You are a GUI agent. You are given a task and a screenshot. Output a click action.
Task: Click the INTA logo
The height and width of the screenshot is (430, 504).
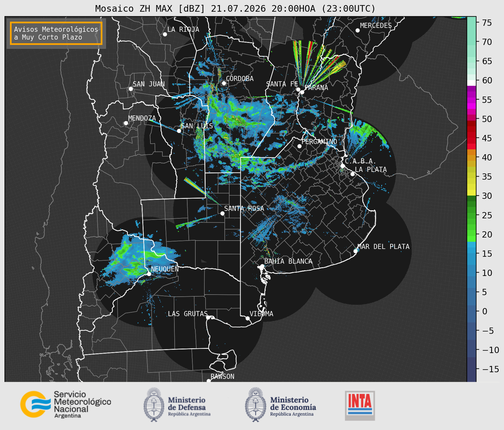point(360,405)
